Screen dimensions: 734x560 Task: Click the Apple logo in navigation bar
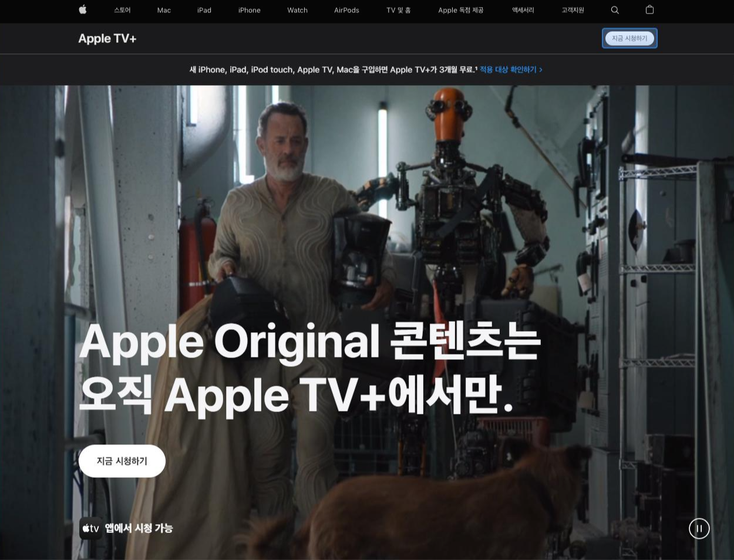coord(83,9)
